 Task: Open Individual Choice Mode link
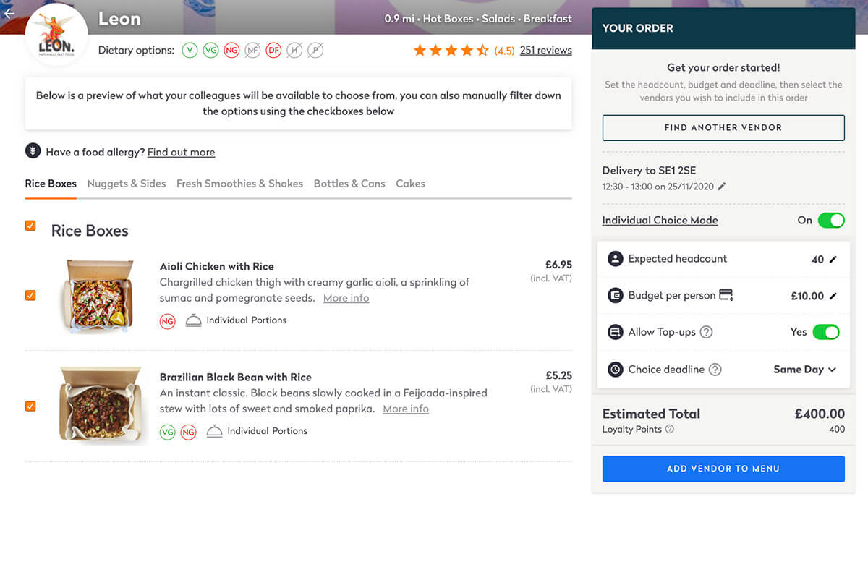[660, 220]
